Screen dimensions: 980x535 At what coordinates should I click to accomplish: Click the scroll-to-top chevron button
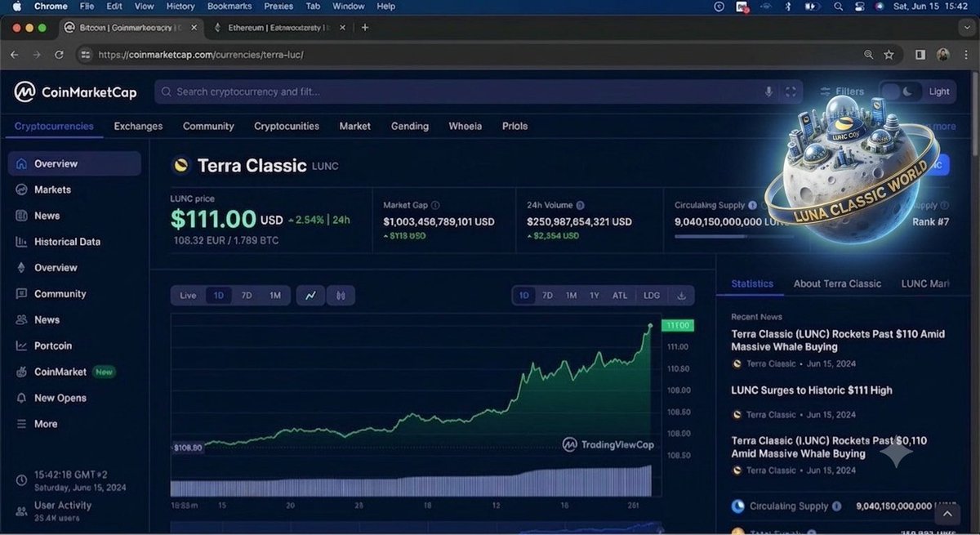[x=947, y=514]
